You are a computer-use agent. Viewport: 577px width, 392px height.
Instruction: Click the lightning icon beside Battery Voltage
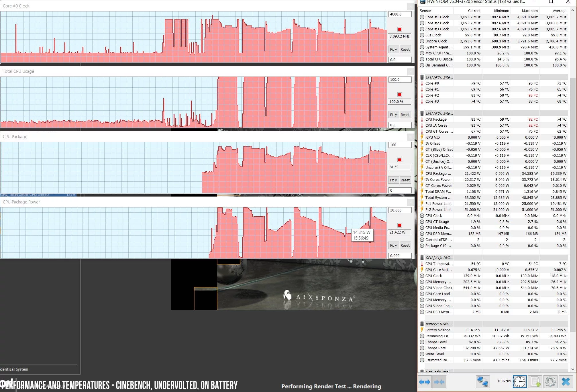(422, 330)
